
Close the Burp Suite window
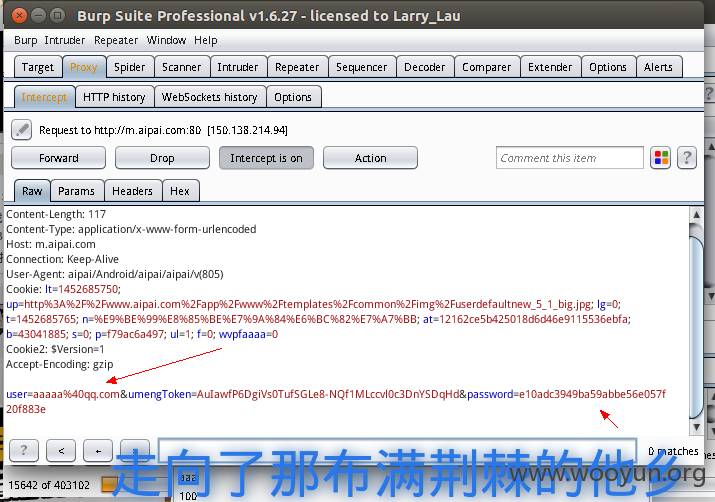point(19,16)
